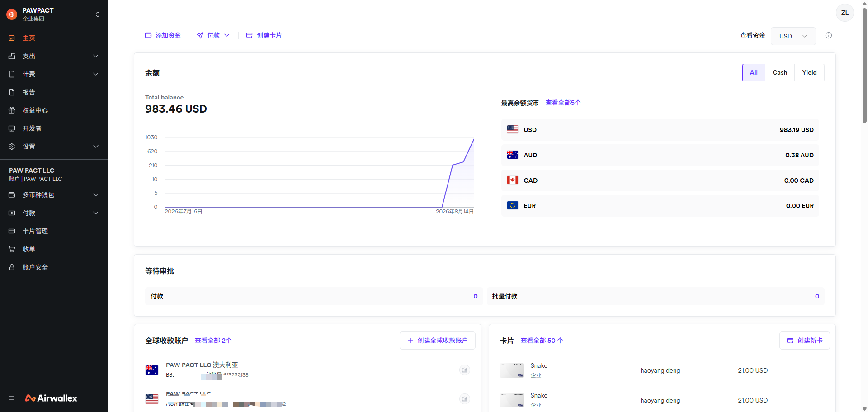Expand the 多币种钱包 chevron

tap(96, 195)
